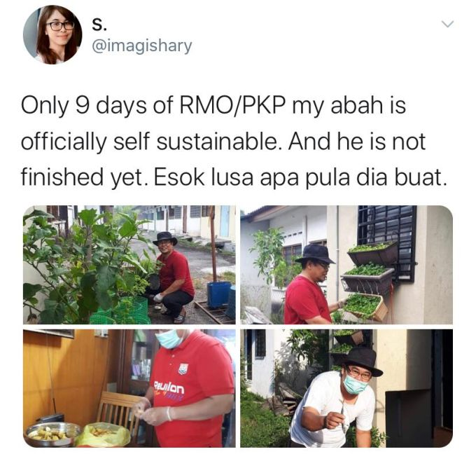
Task: Click the tweet line beginning officially self sustainable
Action: (223, 142)
